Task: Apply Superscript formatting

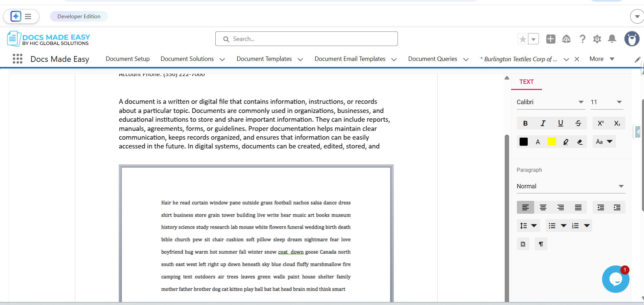Action: 600,123
